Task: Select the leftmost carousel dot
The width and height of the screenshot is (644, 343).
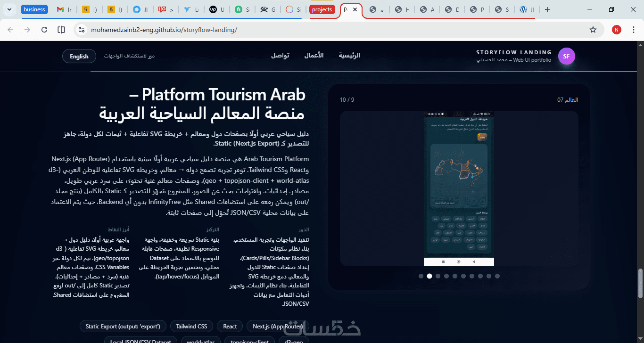Action: 421,276
